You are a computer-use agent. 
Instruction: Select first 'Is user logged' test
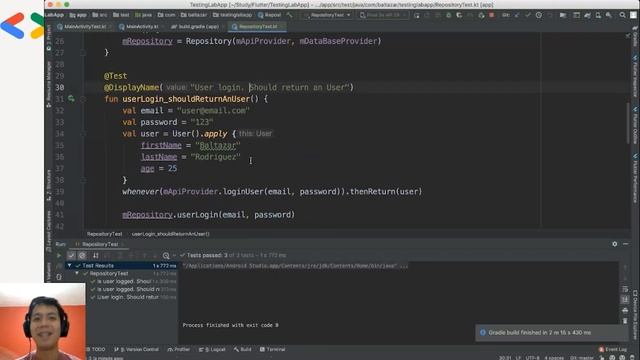[122, 281]
